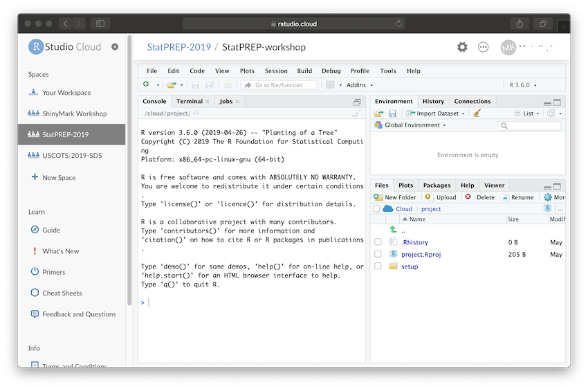Open the ShinyMark Workshop space

pos(74,114)
